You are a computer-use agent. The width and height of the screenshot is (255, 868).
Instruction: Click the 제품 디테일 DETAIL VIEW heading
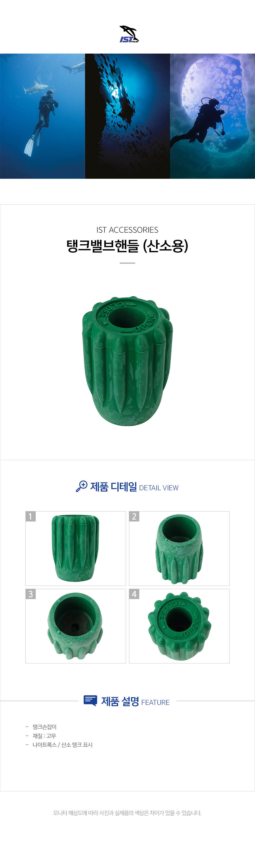134,487
